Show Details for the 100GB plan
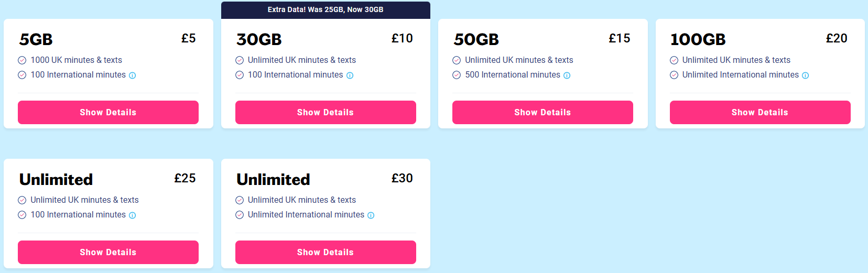Viewport: 868px width, 273px height. pos(760,112)
